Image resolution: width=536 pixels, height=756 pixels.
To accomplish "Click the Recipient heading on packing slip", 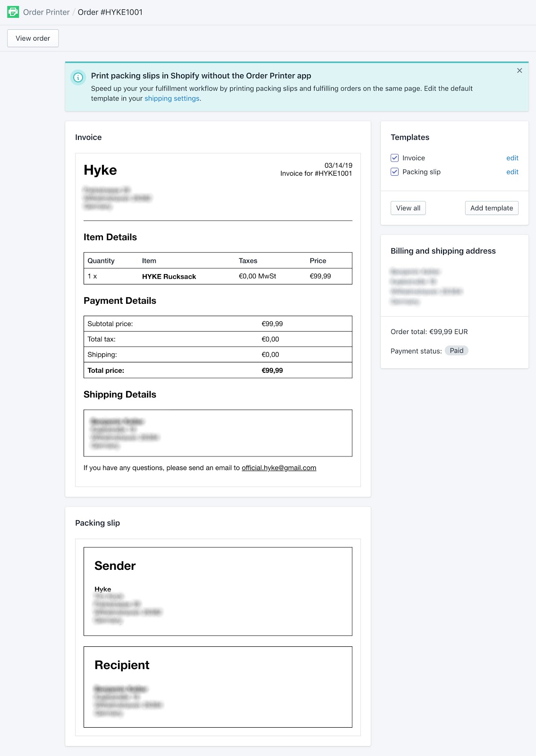I will click(x=122, y=665).
